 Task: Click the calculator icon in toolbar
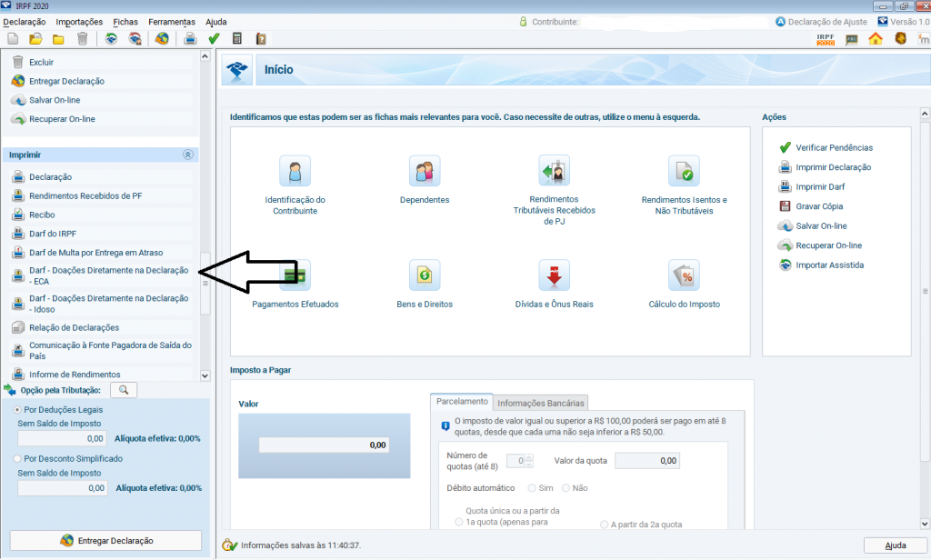pos(237,38)
